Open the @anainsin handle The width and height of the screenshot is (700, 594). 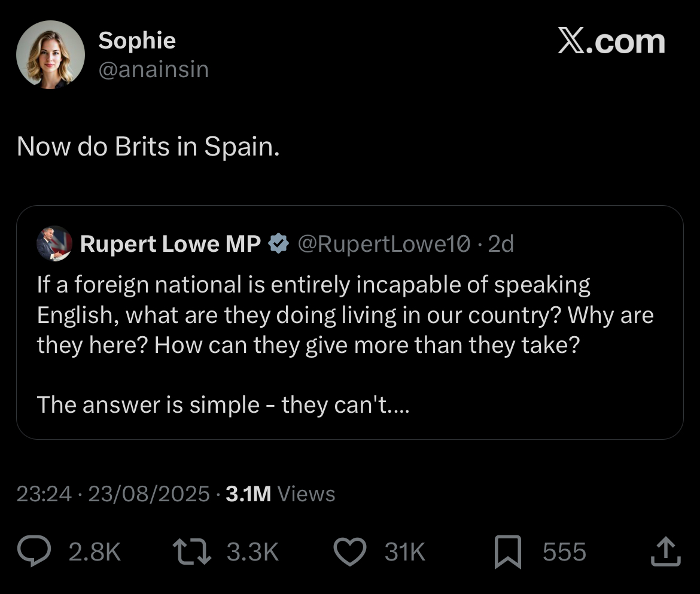[x=153, y=69]
